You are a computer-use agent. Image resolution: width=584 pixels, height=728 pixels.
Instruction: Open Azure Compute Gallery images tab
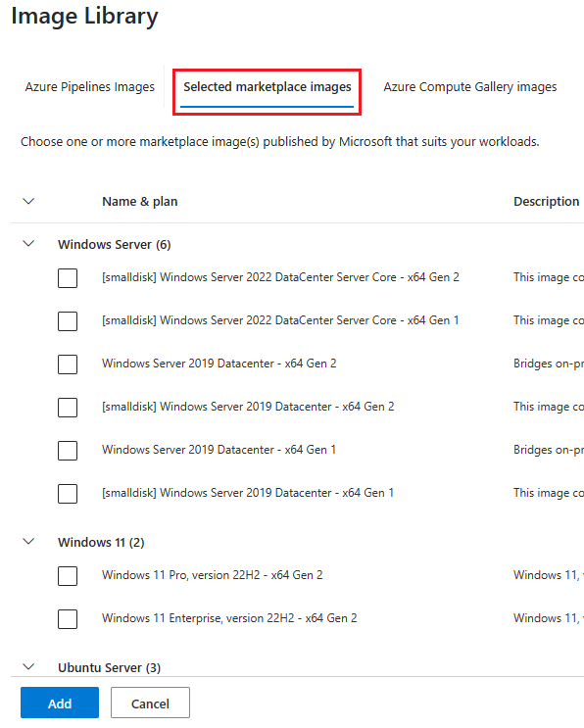(469, 87)
